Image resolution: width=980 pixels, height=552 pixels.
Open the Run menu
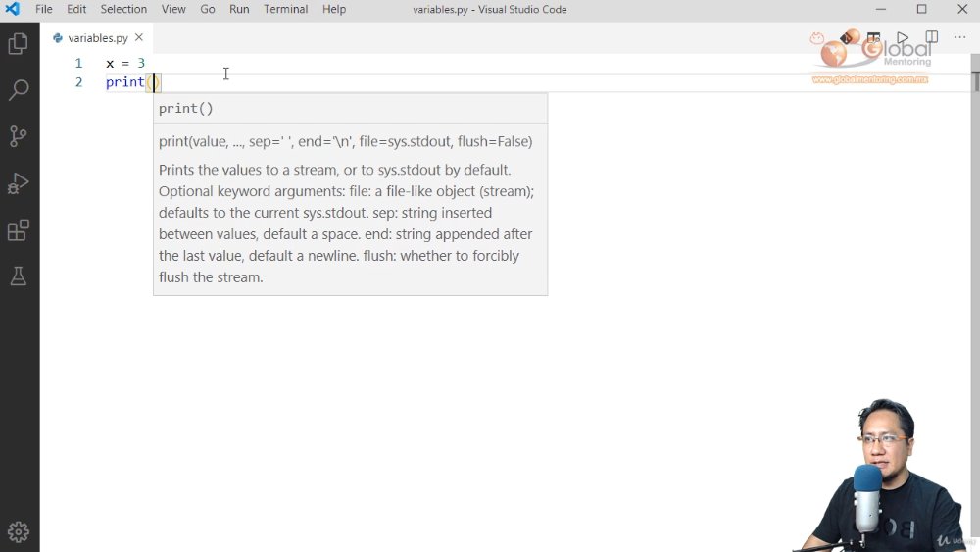pyautogui.click(x=239, y=9)
